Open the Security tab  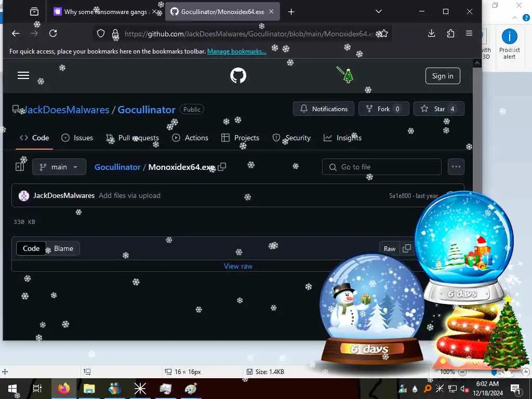click(x=291, y=138)
